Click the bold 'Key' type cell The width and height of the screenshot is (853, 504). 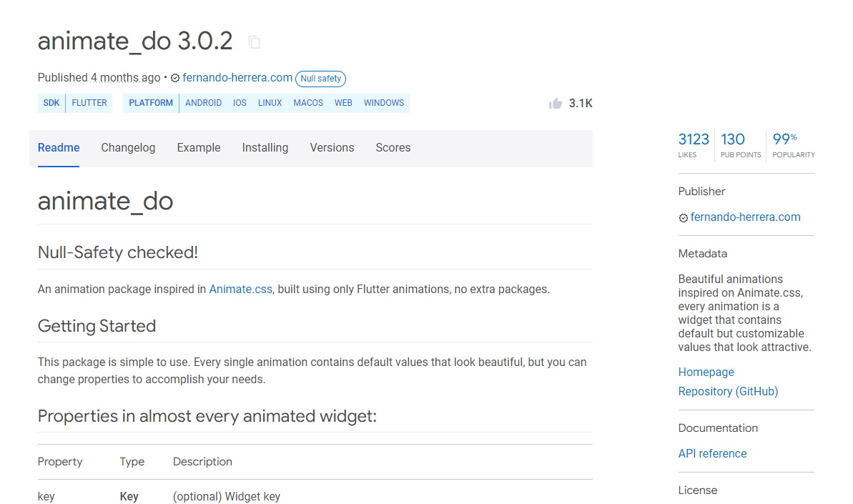129,496
